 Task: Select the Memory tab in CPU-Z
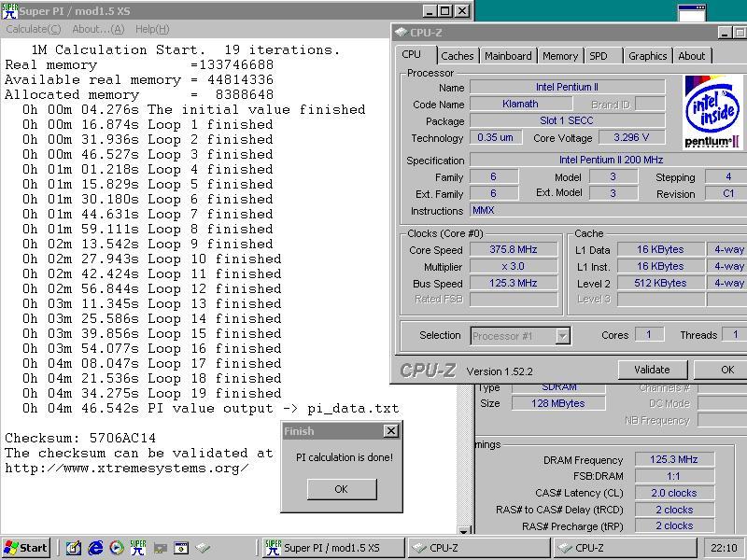[x=560, y=56]
